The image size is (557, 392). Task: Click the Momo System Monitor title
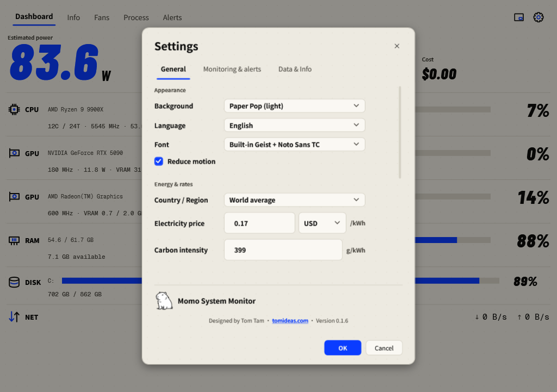pos(216,301)
